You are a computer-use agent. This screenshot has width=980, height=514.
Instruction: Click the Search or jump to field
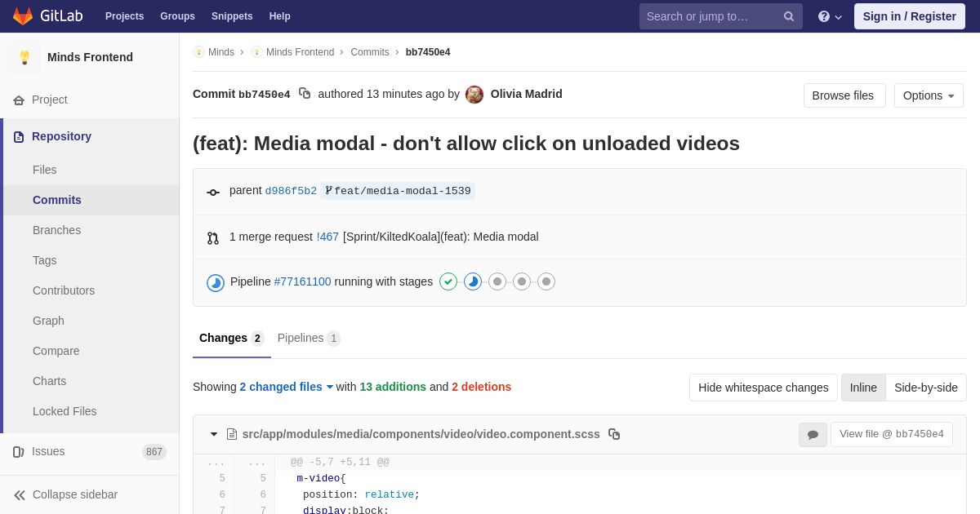(x=709, y=16)
